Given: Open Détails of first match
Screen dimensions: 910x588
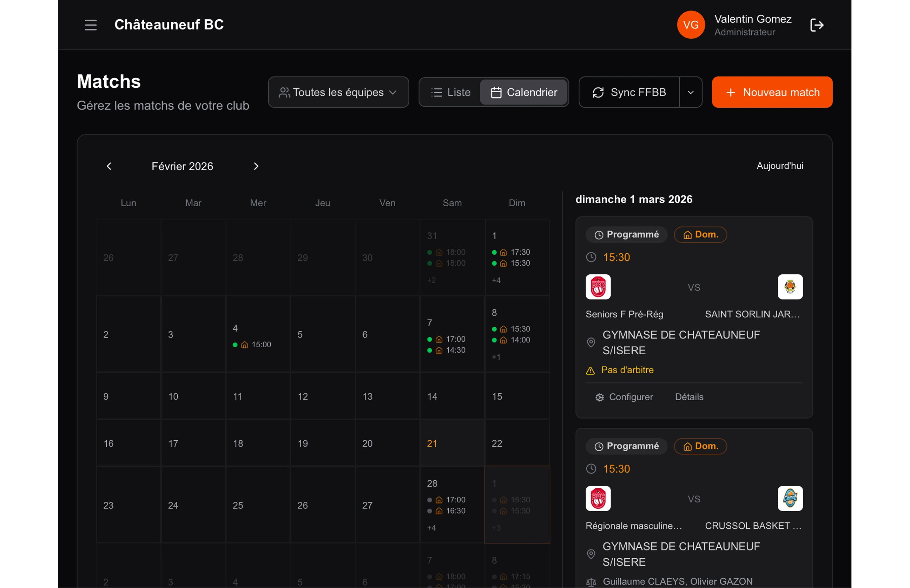Looking at the screenshot, I should click(x=689, y=397).
